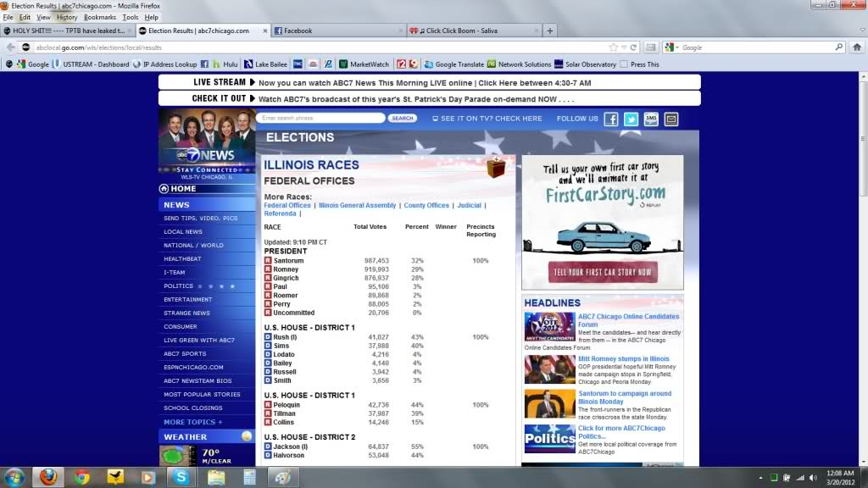This screenshot has width=868, height=488.
Task: Open the Bookmarks menu
Action: [100, 17]
